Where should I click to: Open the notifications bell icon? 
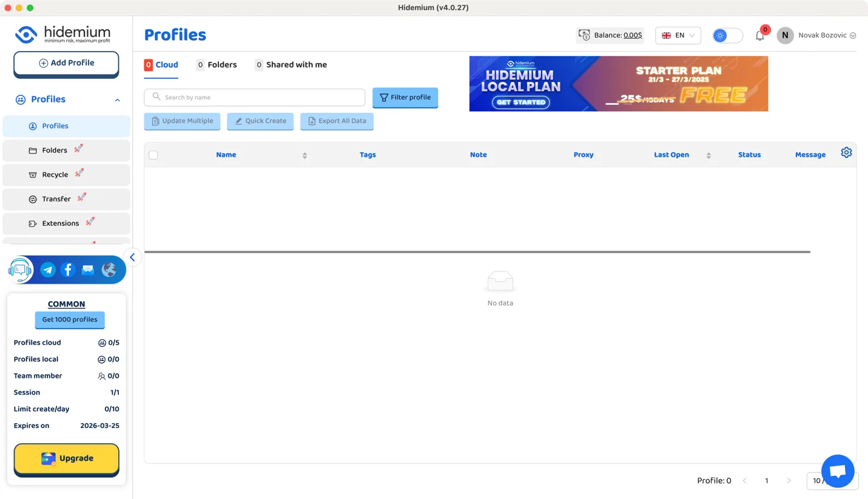pyautogui.click(x=760, y=36)
